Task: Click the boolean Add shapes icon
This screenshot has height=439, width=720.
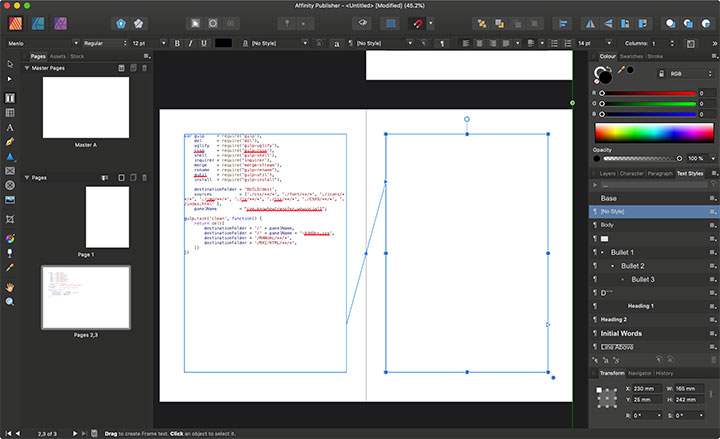Action: pyautogui.click(x=670, y=23)
